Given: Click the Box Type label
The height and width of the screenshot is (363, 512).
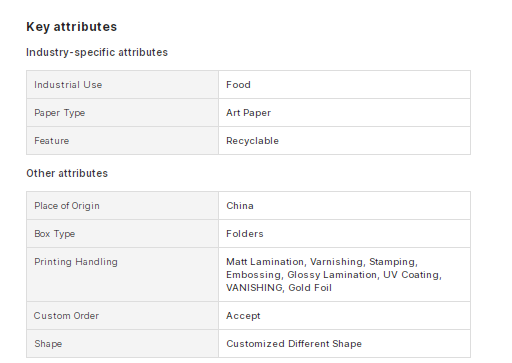Looking at the screenshot, I should pos(55,234).
